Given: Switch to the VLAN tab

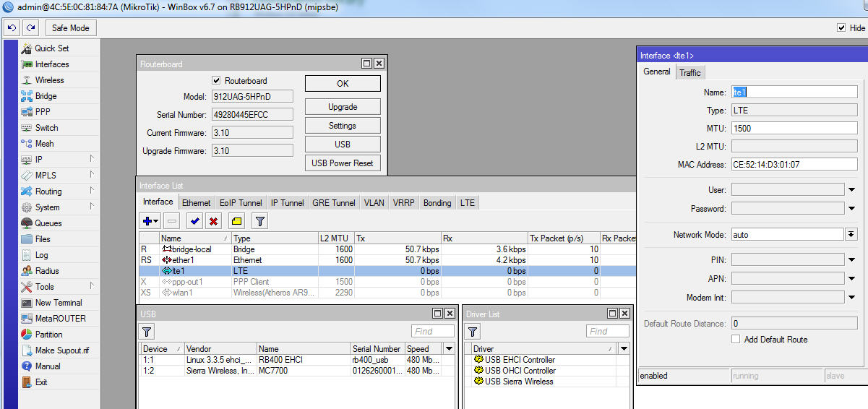Looking at the screenshot, I should point(374,203).
